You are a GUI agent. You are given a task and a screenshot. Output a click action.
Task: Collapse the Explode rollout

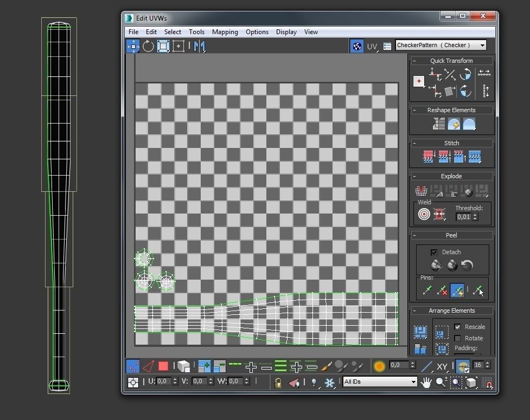[414, 176]
